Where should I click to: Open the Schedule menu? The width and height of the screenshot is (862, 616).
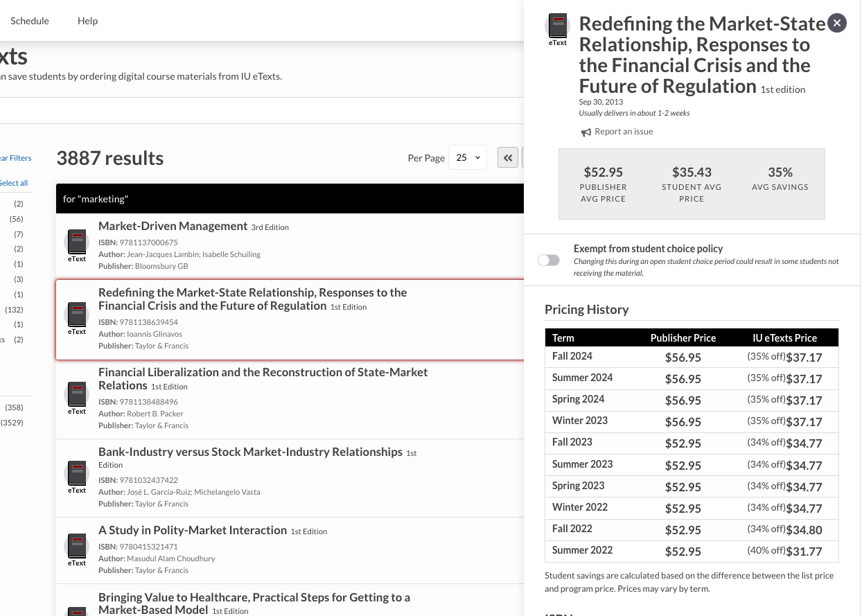[30, 21]
